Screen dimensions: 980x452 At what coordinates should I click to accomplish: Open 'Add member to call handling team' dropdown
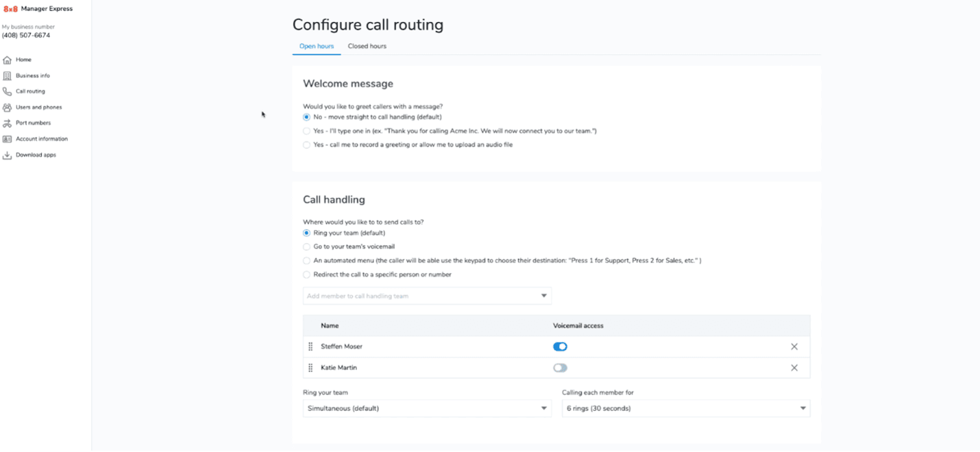pyautogui.click(x=427, y=296)
